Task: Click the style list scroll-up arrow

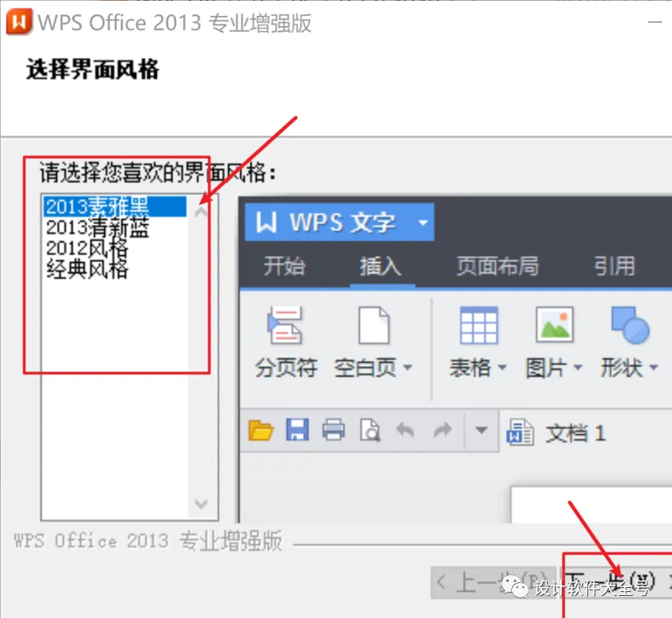Action: coord(201,212)
